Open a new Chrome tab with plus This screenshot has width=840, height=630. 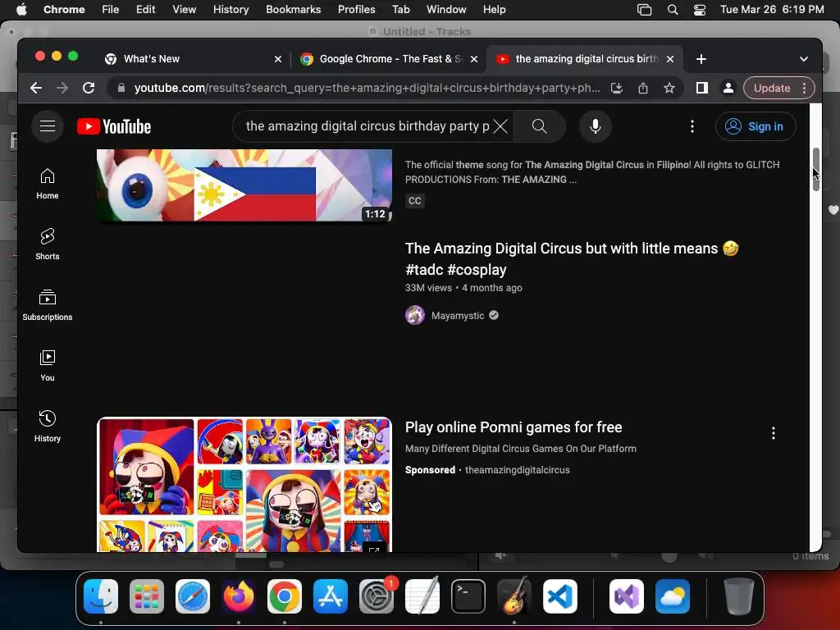tap(701, 59)
